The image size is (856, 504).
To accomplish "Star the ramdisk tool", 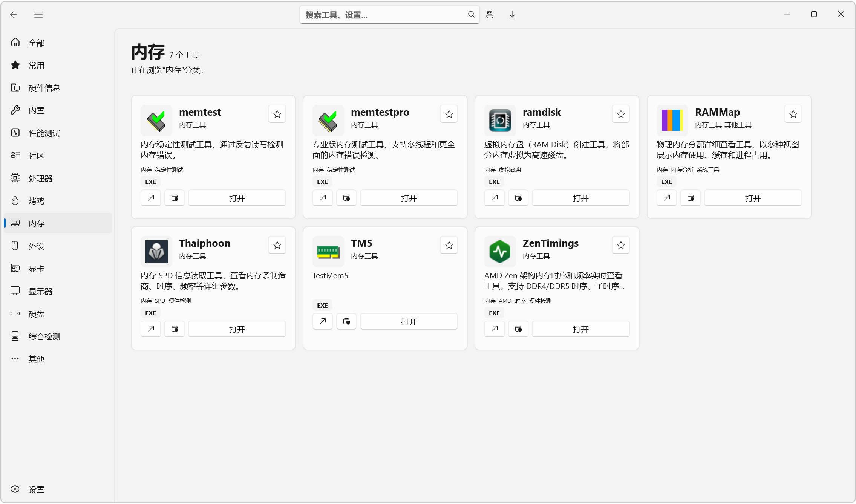I will (621, 114).
